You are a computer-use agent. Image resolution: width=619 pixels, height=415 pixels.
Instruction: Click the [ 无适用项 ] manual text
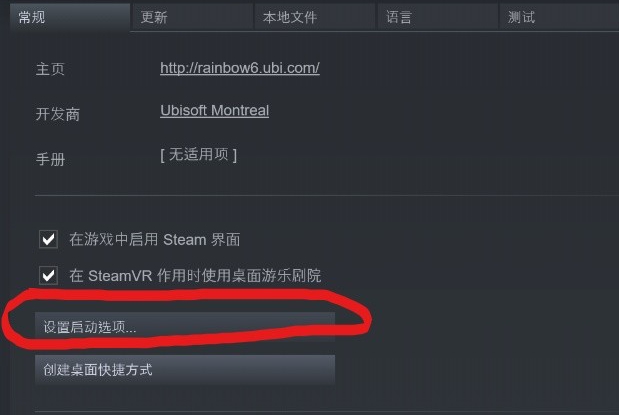click(198, 154)
